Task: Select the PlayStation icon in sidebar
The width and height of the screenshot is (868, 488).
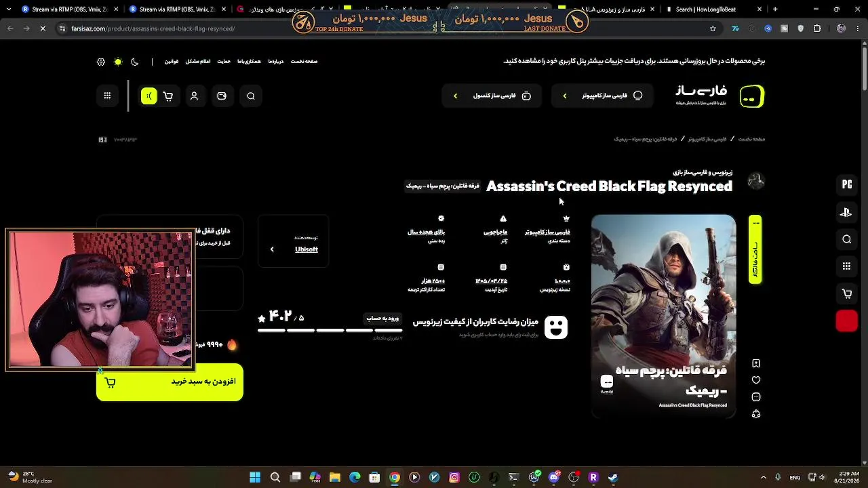Action: pyautogui.click(x=846, y=212)
